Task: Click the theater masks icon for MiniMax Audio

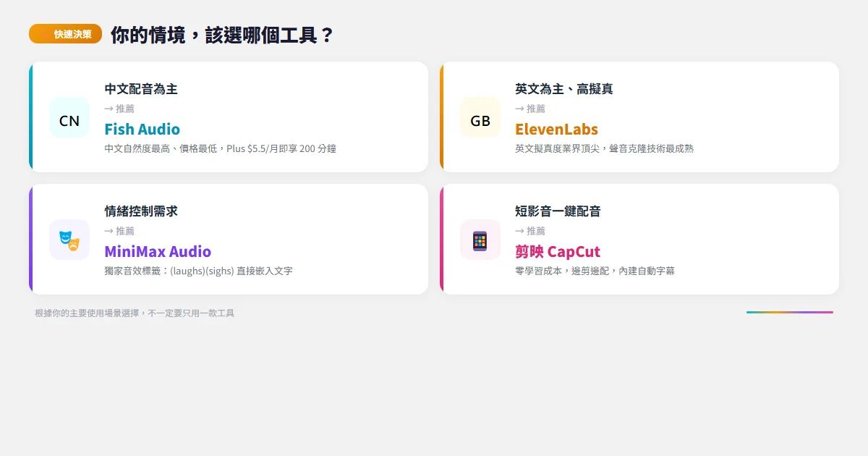Action: click(x=69, y=240)
